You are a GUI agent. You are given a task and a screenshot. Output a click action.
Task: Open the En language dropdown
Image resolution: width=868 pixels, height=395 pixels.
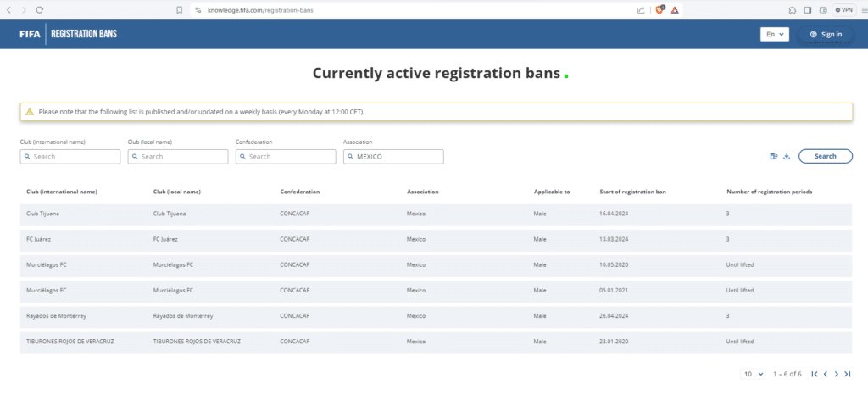(775, 34)
